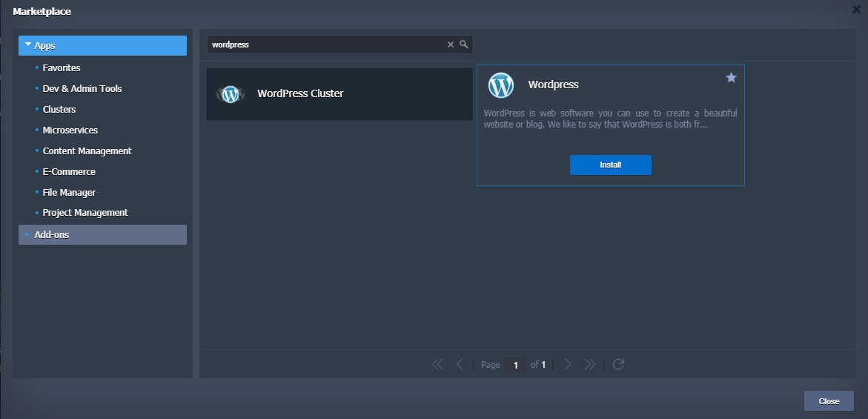Screen dimensions: 868x419
Task: Click the Wordpress description text
Action: [x=610, y=119]
